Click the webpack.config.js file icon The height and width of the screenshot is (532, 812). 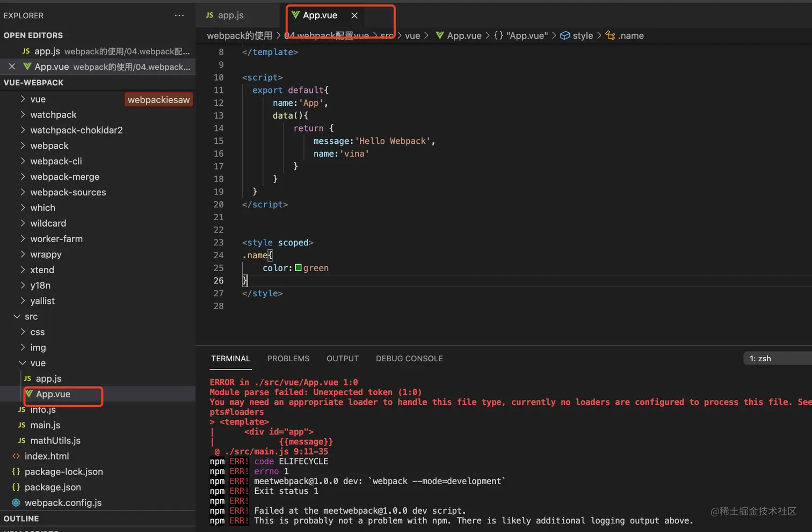[x=16, y=502]
